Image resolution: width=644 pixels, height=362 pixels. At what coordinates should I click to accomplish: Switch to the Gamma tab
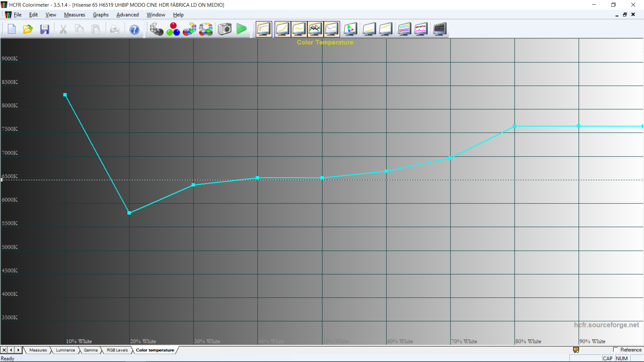(x=91, y=350)
